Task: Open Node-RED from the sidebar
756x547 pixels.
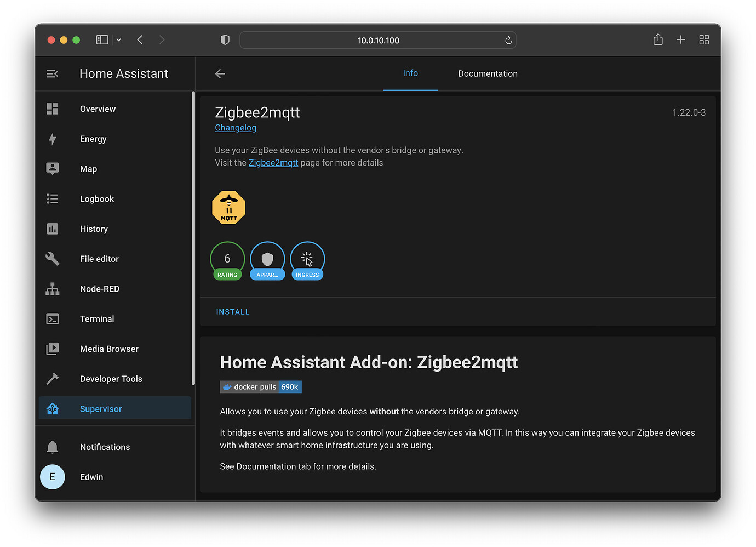Action: pyautogui.click(x=100, y=289)
